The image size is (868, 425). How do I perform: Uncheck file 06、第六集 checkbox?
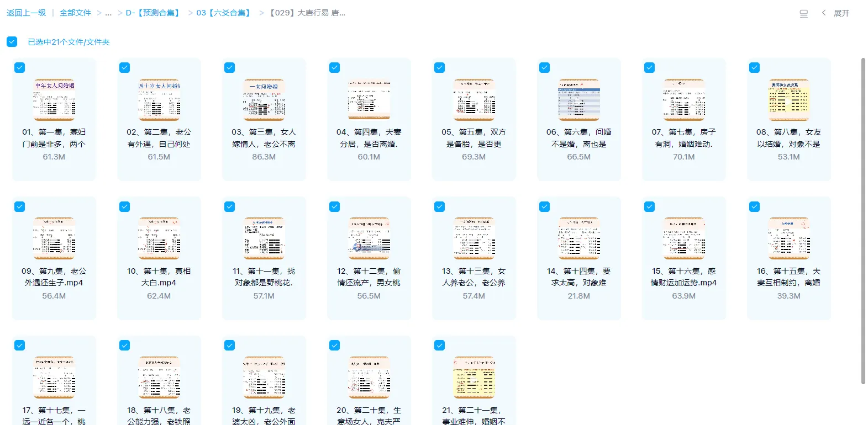pos(545,67)
